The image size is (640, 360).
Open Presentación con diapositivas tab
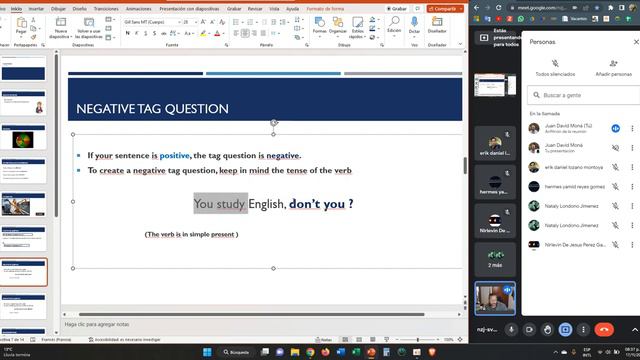click(x=189, y=9)
